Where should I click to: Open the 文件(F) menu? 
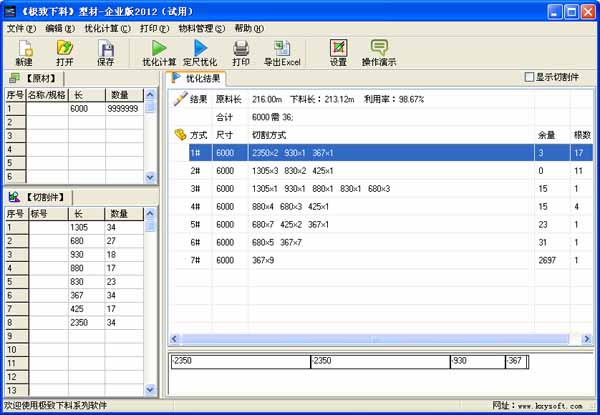point(21,29)
